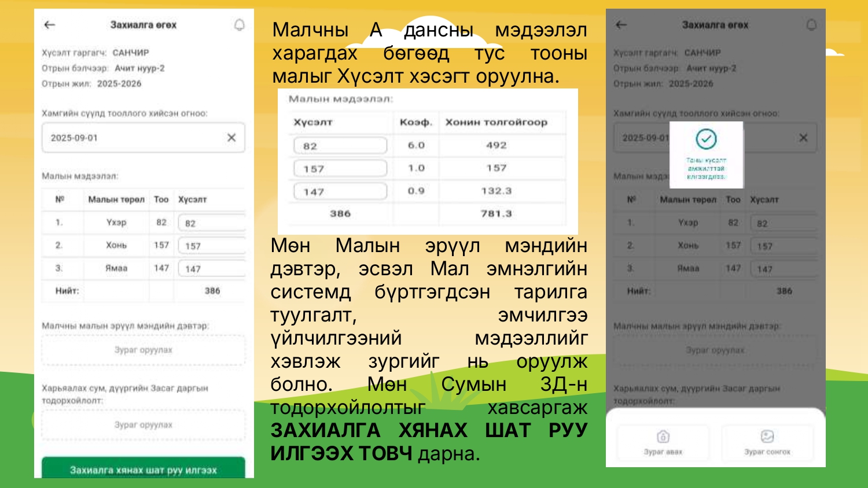Viewport: 868px width, 488px height.
Task: Tap the back arrow in the right dimmed screen
Action: tap(621, 25)
